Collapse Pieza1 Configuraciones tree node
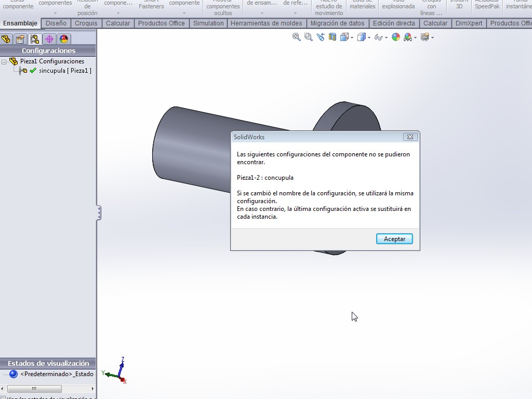This screenshot has height=399, width=532. [x=4, y=62]
